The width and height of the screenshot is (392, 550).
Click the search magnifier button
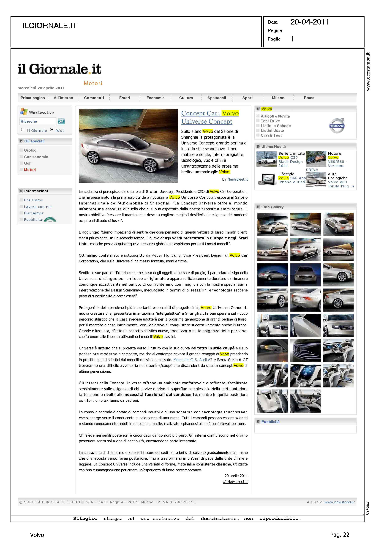pyautogui.click(x=61, y=121)
